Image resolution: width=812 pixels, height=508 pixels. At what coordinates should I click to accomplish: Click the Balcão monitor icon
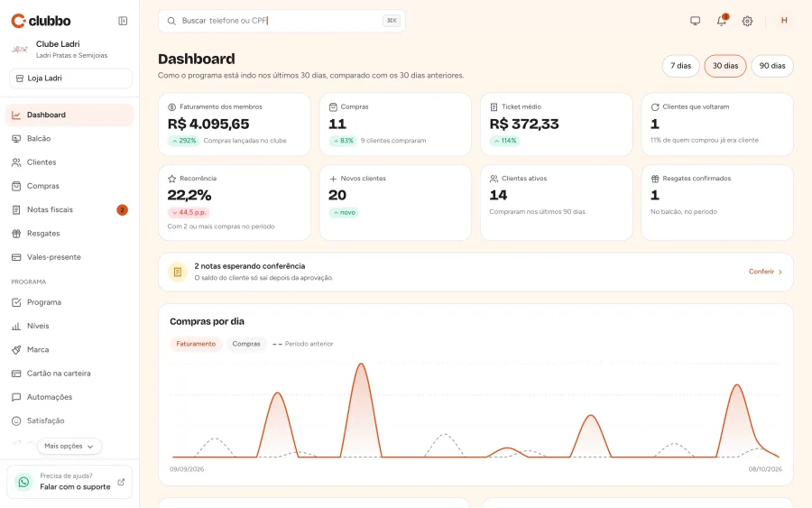point(16,138)
